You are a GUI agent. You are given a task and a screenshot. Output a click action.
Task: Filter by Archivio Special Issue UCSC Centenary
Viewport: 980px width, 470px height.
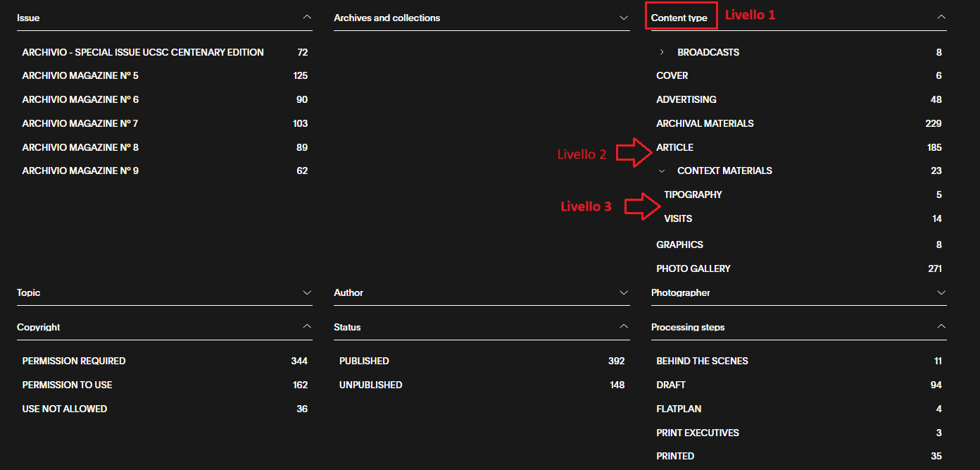click(143, 52)
